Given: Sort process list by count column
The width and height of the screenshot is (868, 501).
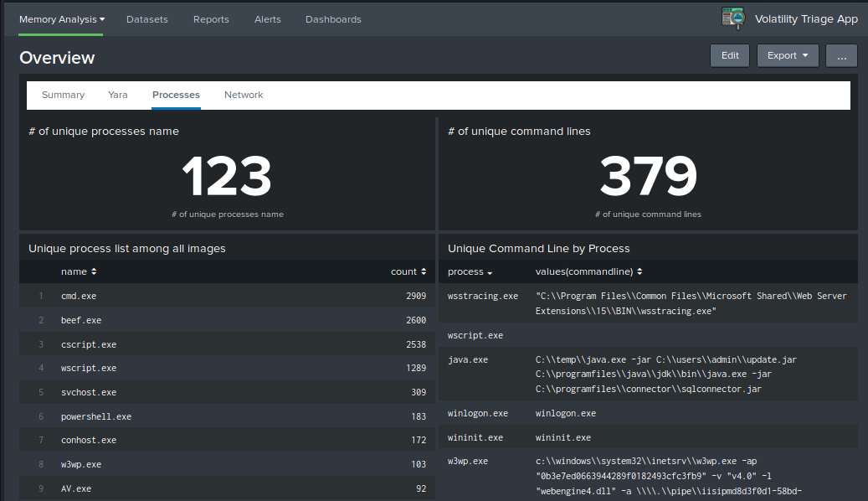Looking at the screenshot, I should [408, 271].
